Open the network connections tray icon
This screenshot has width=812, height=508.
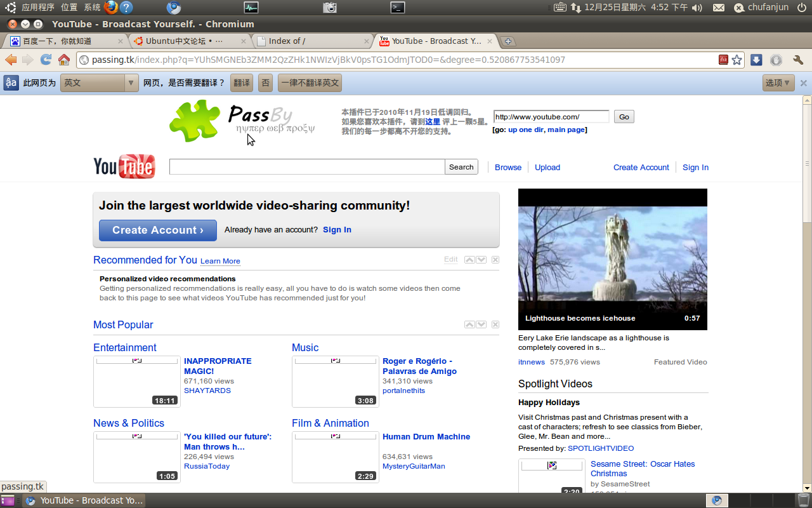pyautogui.click(x=576, y=7)
